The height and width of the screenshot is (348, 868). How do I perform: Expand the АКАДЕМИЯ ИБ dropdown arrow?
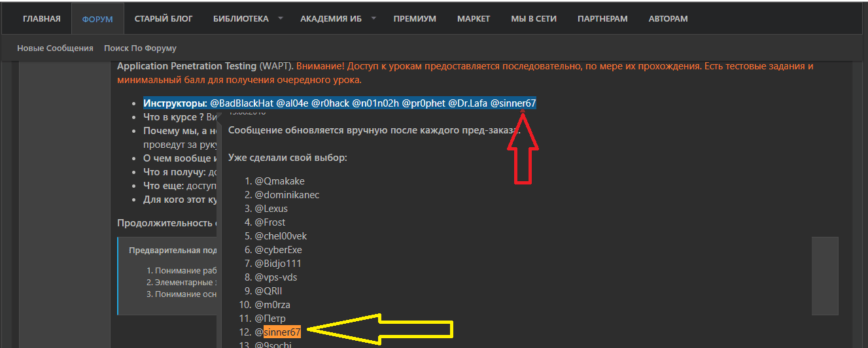373,18
